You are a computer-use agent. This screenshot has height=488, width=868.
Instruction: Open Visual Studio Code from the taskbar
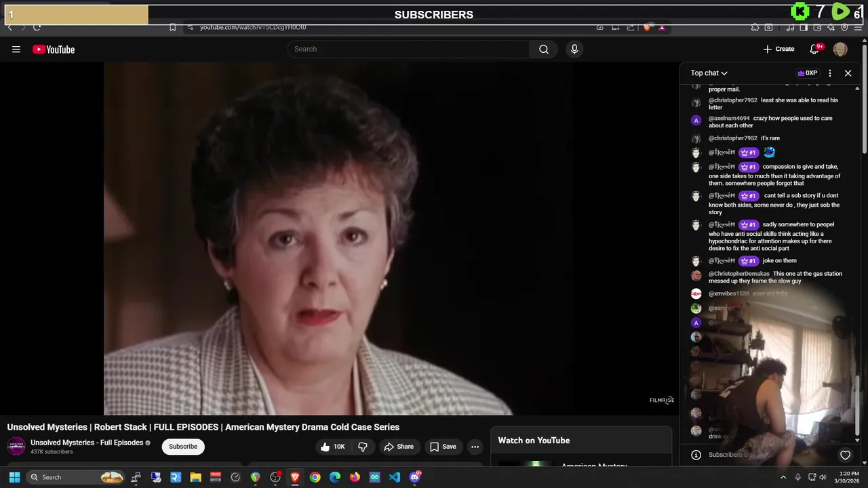(x=394, y=477)
